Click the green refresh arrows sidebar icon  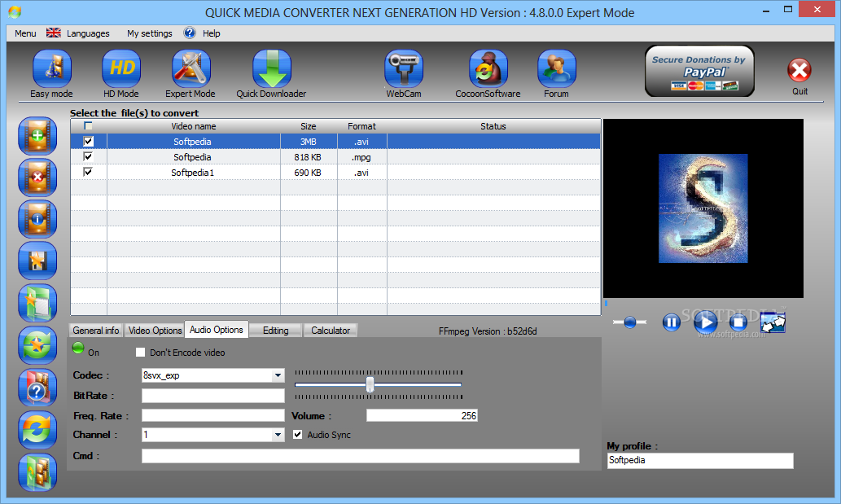(x=37, y=431)
